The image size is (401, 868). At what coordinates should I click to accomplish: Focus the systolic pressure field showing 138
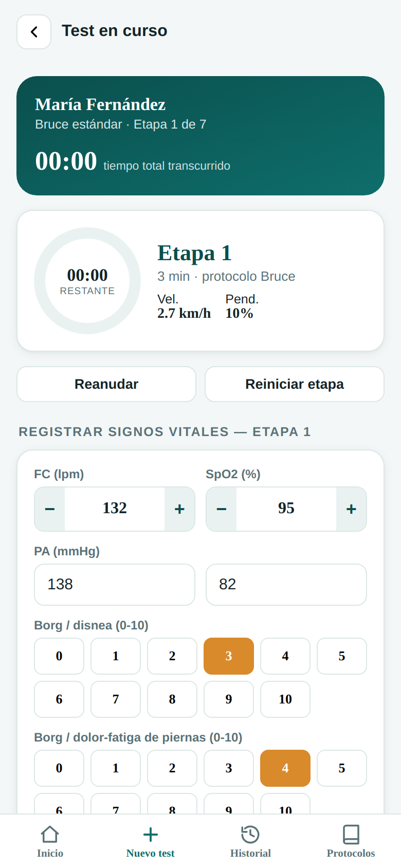[x=115, y=585]
